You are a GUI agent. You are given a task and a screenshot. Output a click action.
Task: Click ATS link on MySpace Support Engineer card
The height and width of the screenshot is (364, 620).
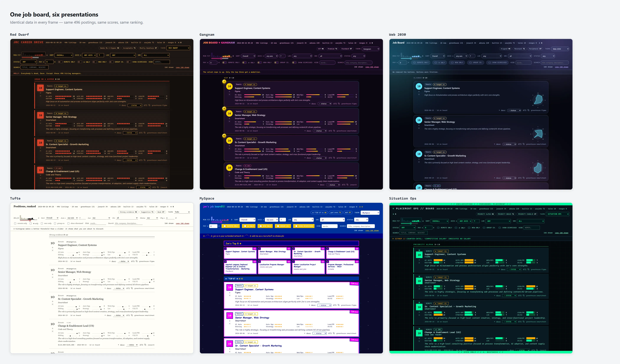click(x=335, y=305)
